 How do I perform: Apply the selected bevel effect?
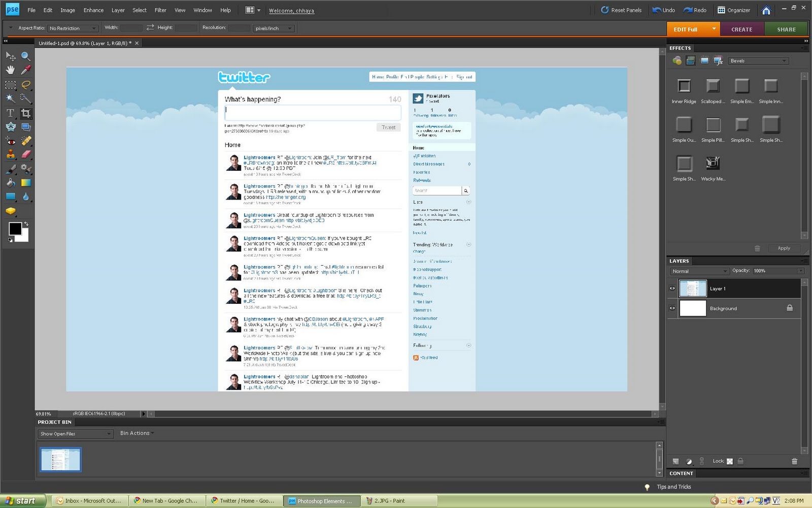[x=784, y=248]
